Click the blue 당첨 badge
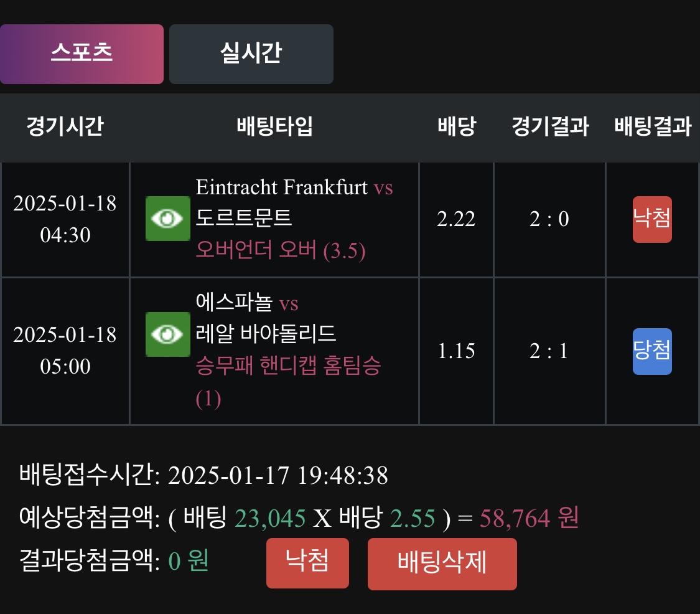Image resolution: width=700 pixels, height=614 pixels. click(x=651, y=351)
